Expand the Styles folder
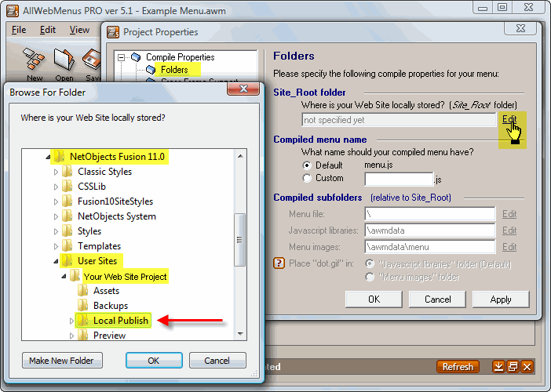The width and height of the screenshot is (551, 392). (x=56, y=231)
